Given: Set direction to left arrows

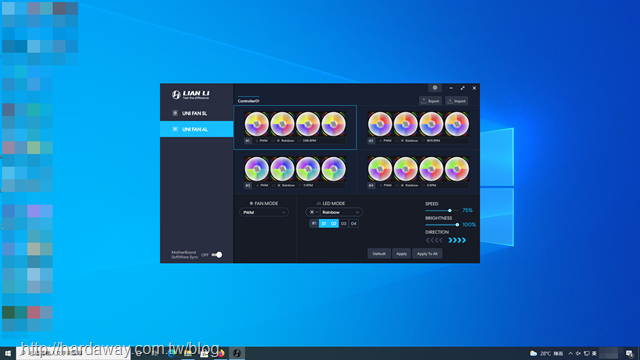Looking at the screenshot, I should pos(434,240).
